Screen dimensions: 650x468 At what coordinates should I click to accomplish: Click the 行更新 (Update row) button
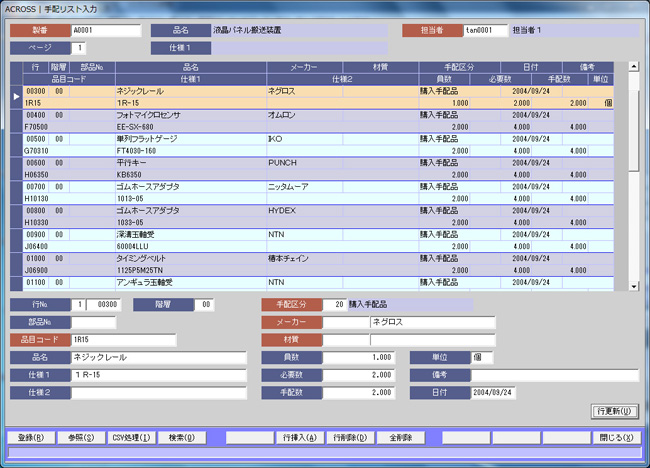click(613, 411)
